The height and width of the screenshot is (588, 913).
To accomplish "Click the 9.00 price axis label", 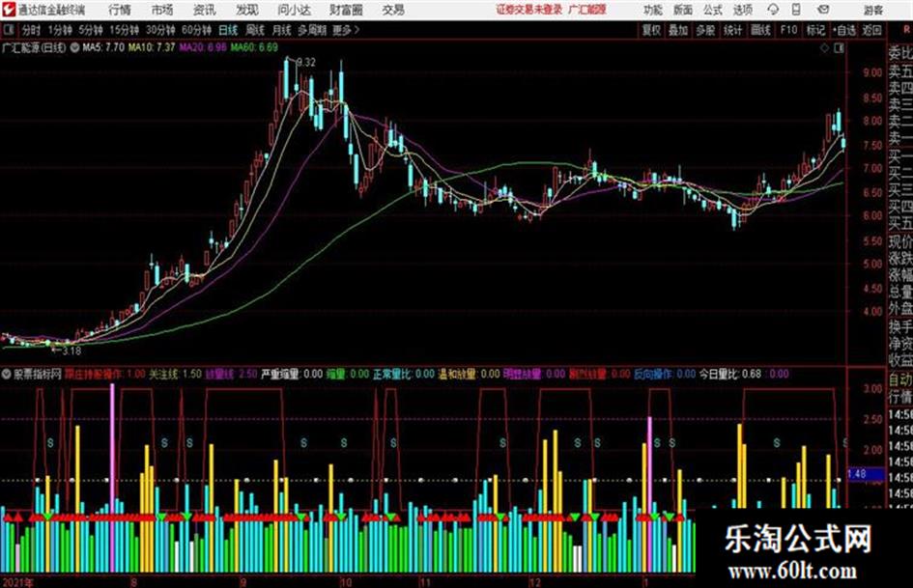I will tap(871, 72).
